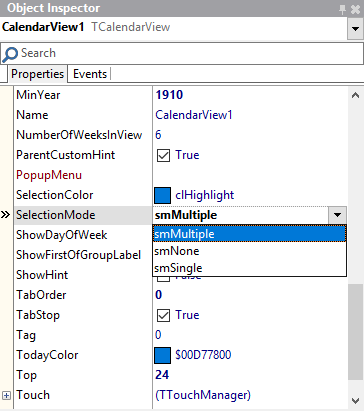Click the SelectionMode value field smMultiple

pyautogui.click(x=241, y=215)
